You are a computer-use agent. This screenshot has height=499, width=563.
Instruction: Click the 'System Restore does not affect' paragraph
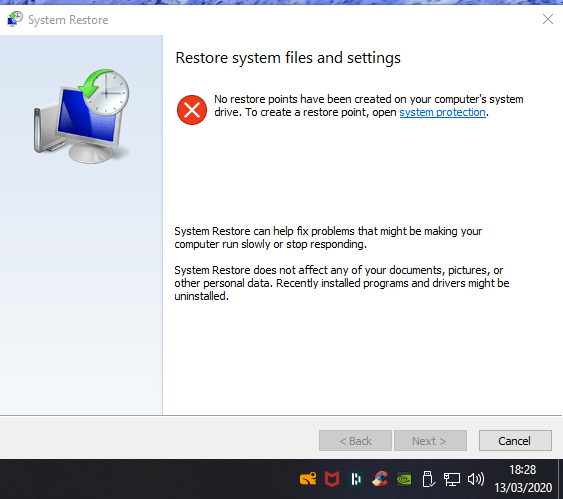point(342,283)
